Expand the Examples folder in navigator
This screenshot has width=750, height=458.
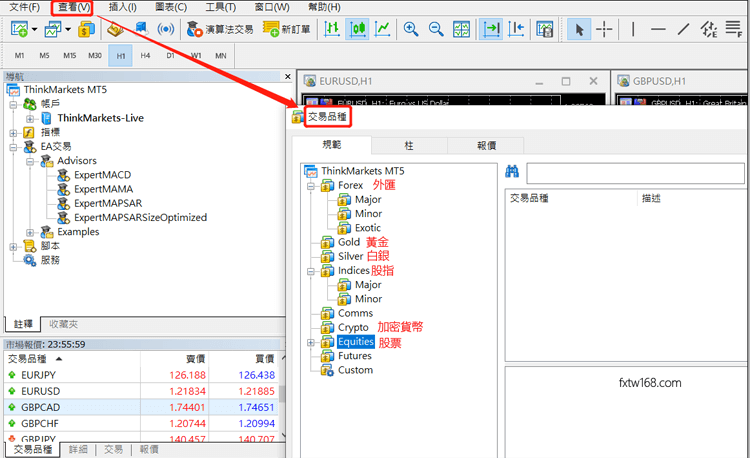pos(29,232)
